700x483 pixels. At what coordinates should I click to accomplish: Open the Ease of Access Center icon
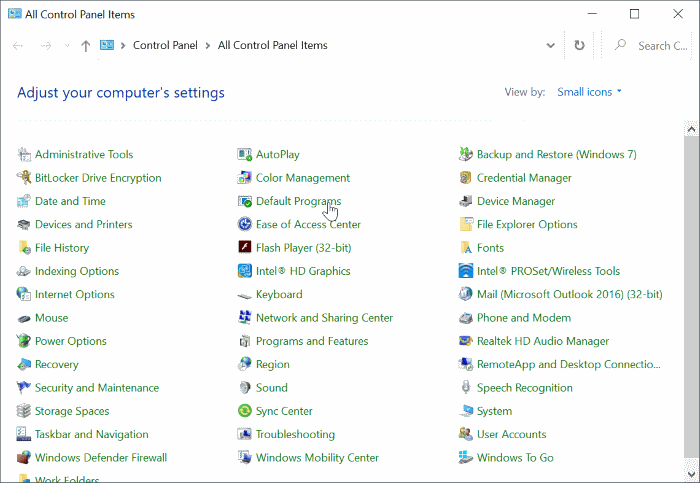(x=245, y=224)
